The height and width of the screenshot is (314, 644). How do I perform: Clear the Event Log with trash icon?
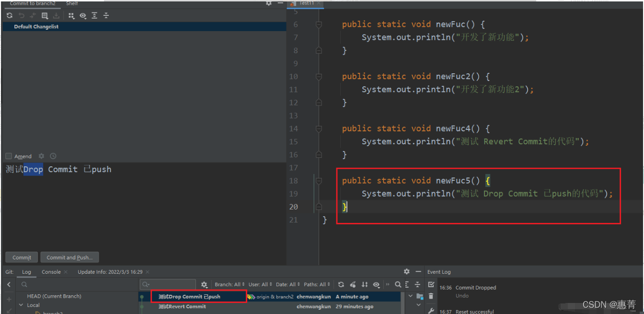431,296
